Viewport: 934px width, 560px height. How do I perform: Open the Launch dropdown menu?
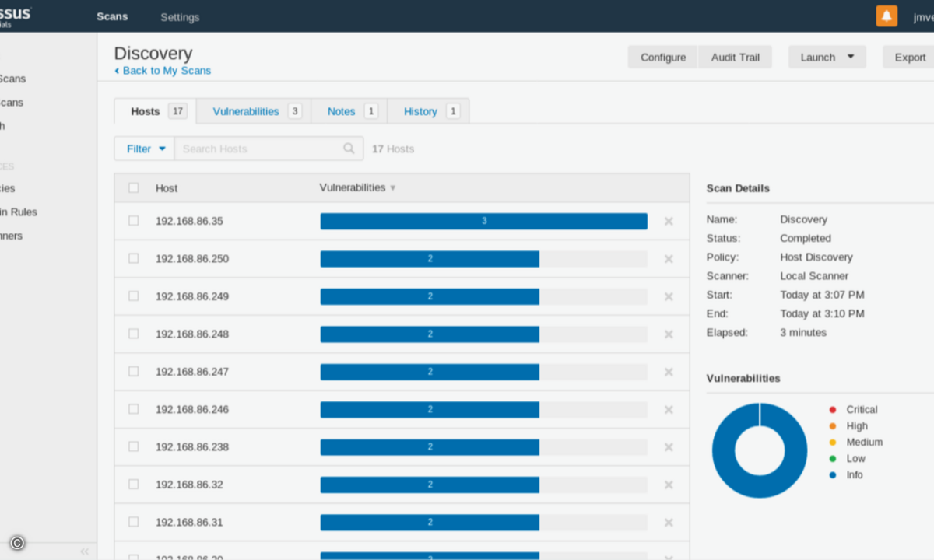[x=827, y=57]
